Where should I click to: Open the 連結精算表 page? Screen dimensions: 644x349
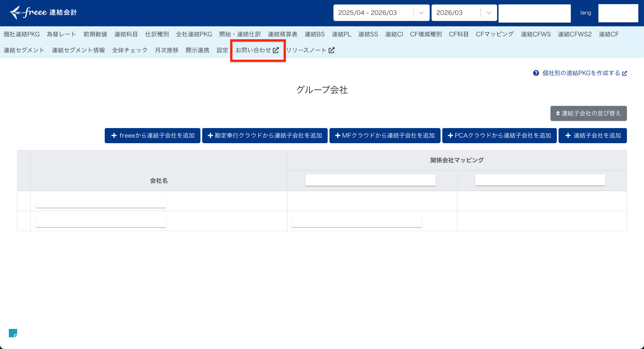click(283, 34)
